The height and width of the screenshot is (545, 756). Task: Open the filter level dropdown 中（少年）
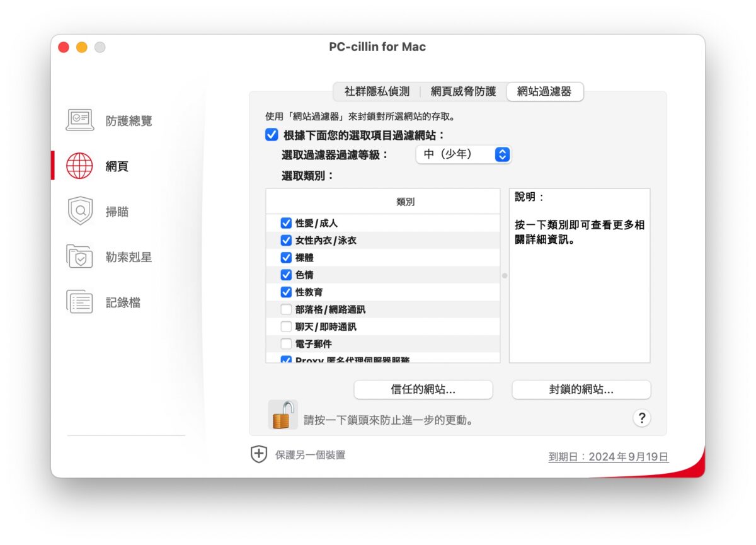coord(463,154)
